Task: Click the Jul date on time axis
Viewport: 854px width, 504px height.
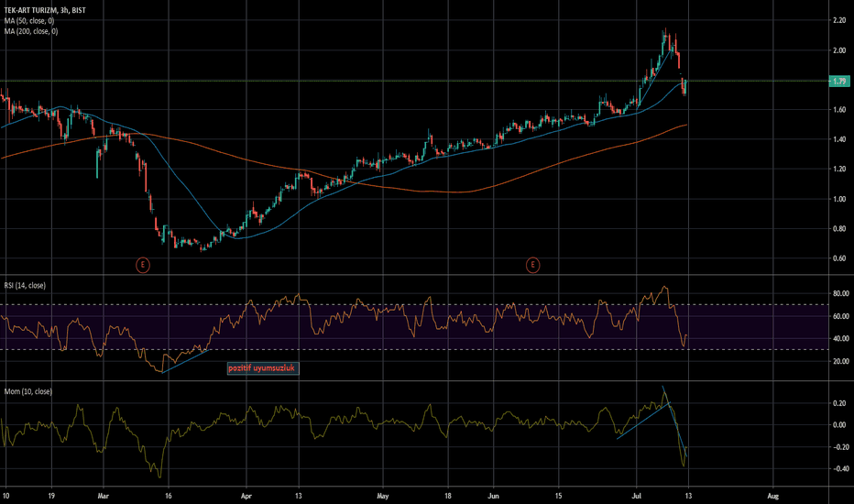Action: coord(636,496)
